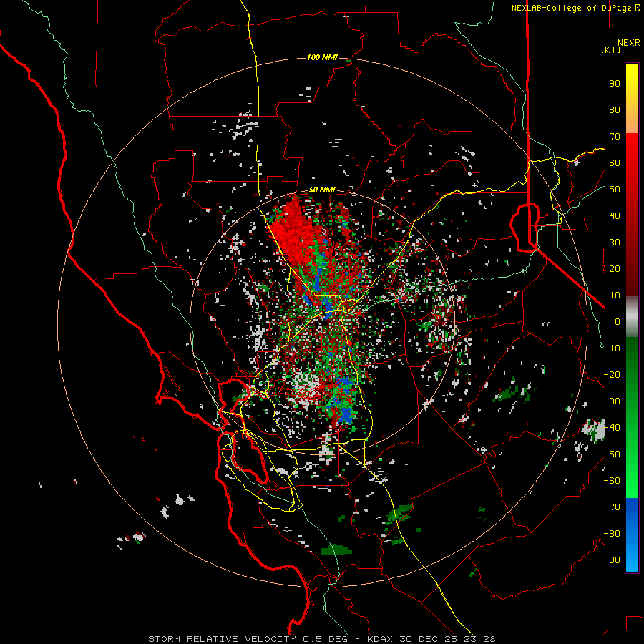Viewport: 644px width, 644px height.
Task: Click the -70 value on the velocity scale
Action: tap(612, 507)
